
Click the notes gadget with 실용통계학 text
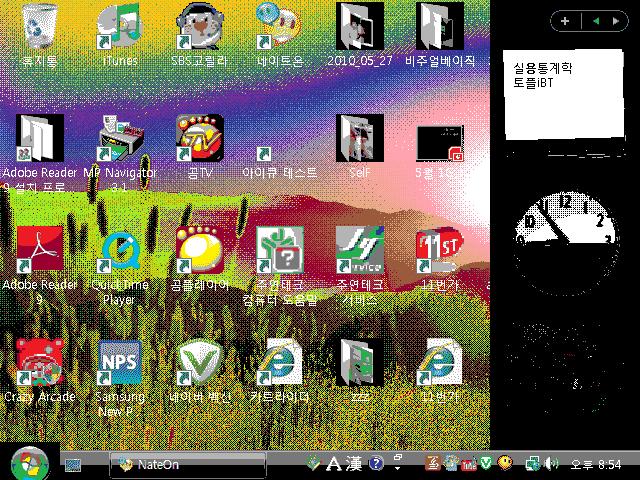(x=564, y=95)
